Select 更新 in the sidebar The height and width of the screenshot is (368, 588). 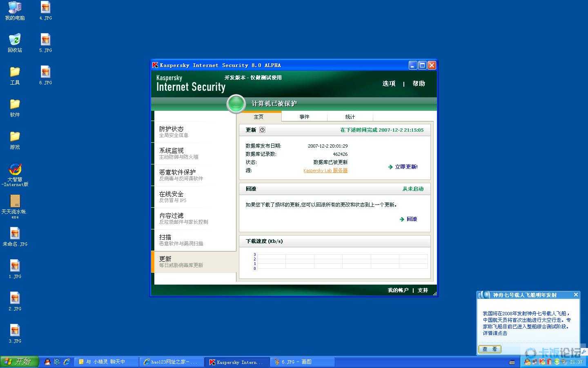click(194, 262)
